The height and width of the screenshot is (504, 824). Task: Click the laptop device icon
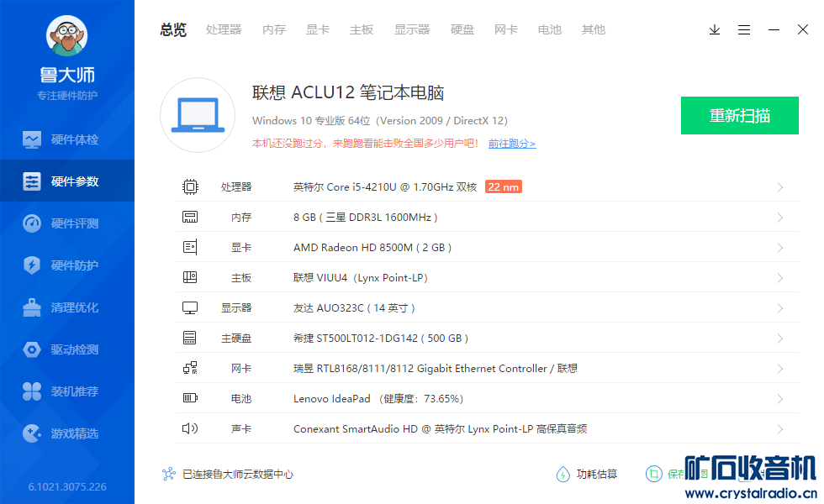[x=198, y=115]
